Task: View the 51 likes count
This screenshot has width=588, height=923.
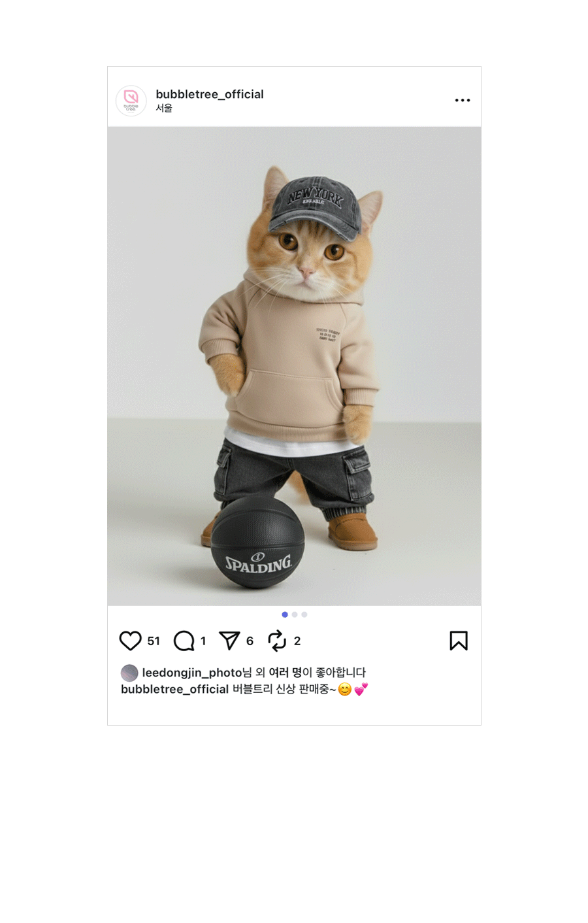Action: [x=154, y=641]
